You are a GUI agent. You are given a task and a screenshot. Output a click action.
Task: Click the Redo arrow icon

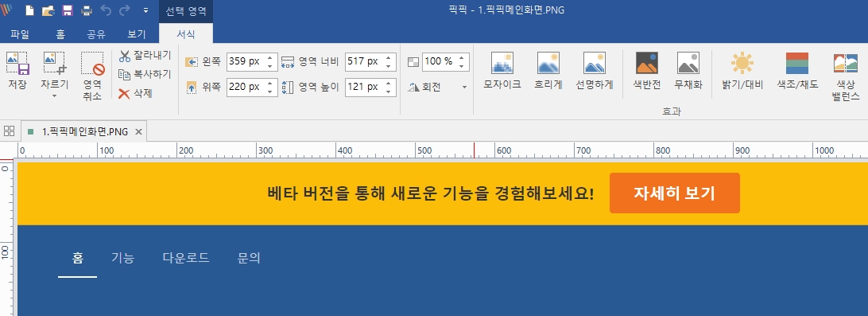(x=125, y=10)
